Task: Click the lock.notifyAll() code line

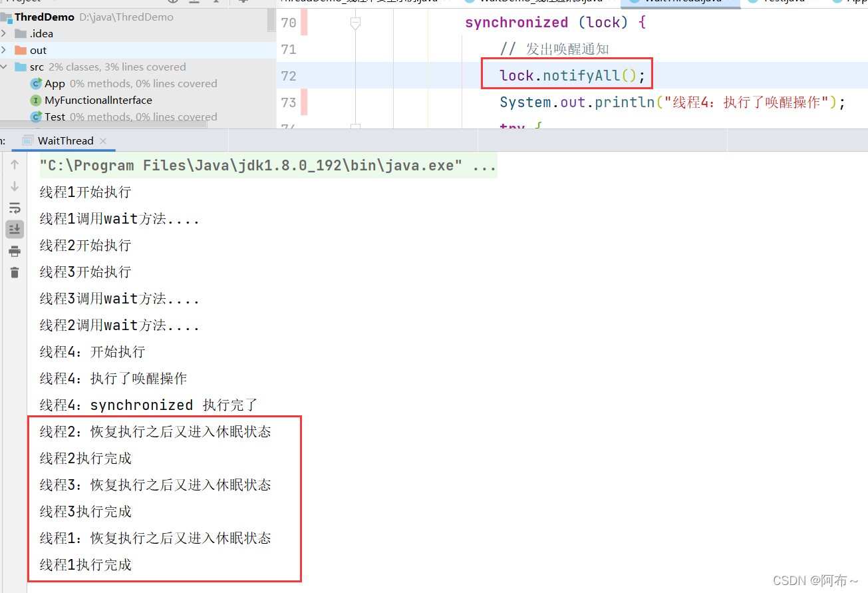Action: click(x=573, y=75)
